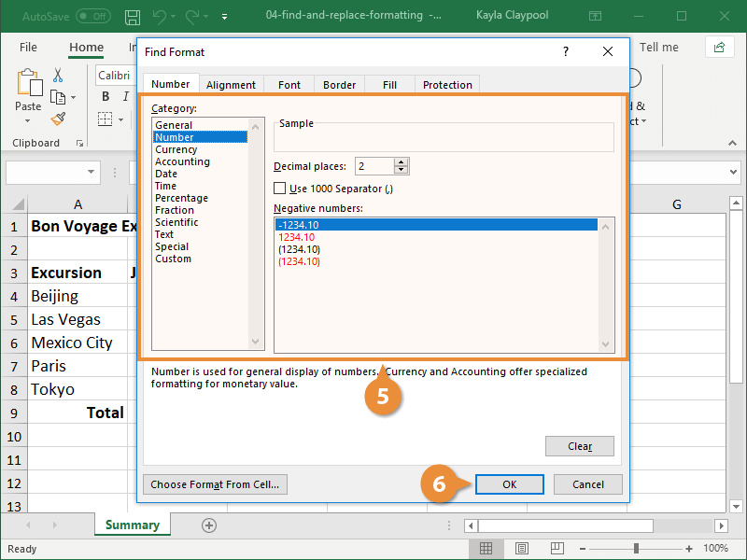Click the Redo icon
The image size is (747, 560).
pos(192,17)
